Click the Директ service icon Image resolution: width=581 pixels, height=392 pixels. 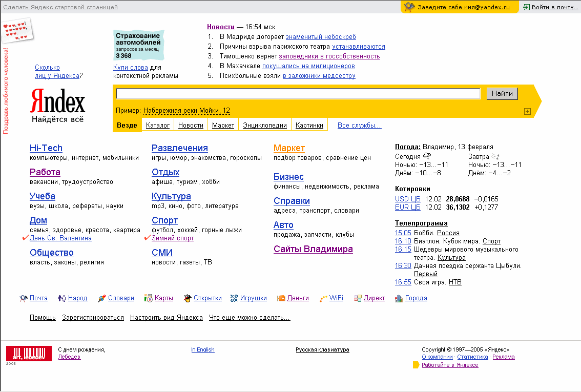(x=358, y=298)
